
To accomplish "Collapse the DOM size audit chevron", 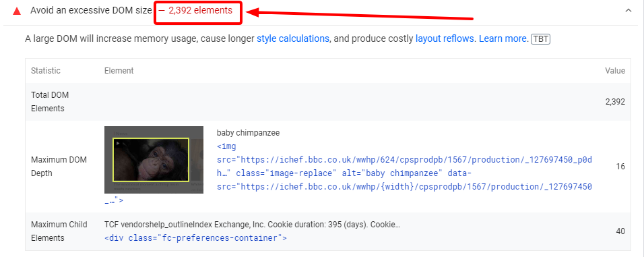I will pyautogui.click(x=628, y=11).
